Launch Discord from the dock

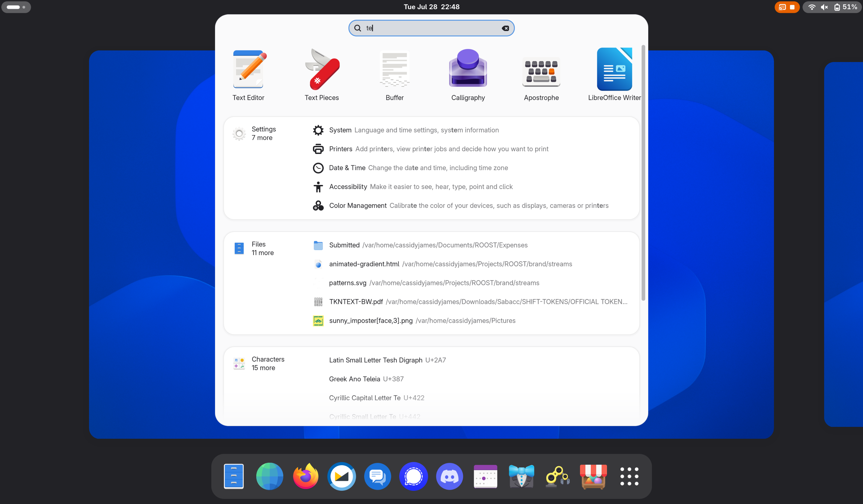(449, 476)
